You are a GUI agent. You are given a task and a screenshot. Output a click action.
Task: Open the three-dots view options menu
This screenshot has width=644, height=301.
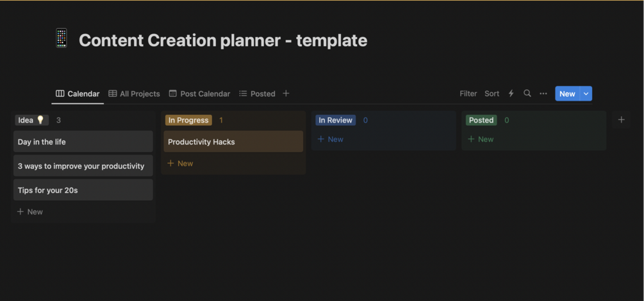543,94
